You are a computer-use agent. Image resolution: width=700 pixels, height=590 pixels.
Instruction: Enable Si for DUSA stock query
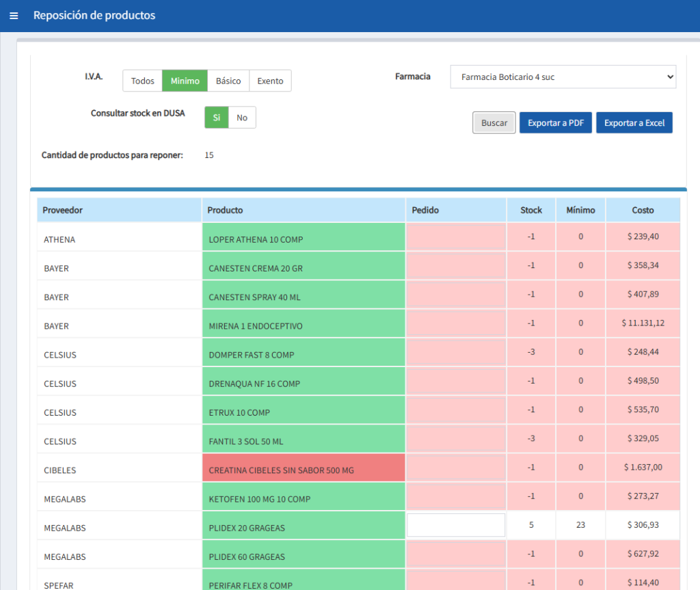pyautogui.click(x=216, y=118)
